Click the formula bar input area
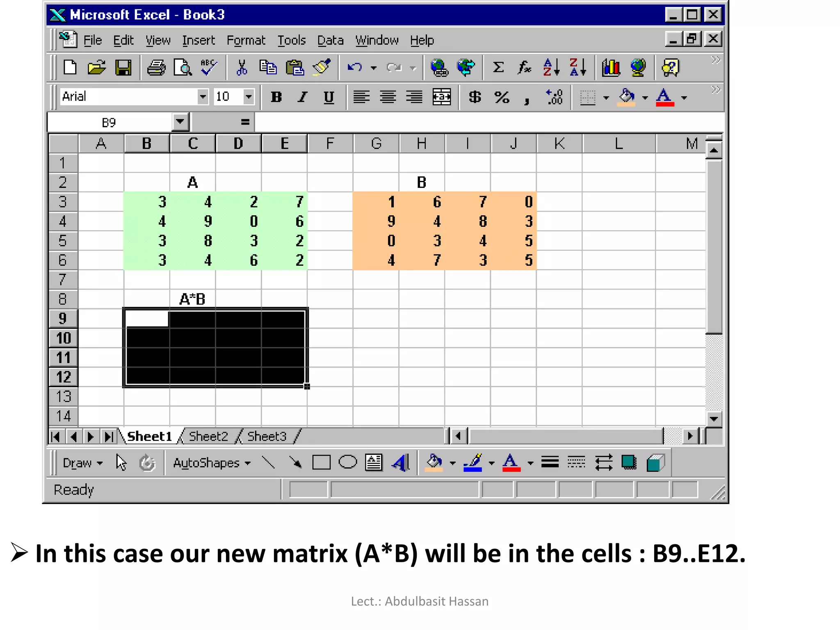840x630 pixels. pyautogui.click(x=488, y=122)
